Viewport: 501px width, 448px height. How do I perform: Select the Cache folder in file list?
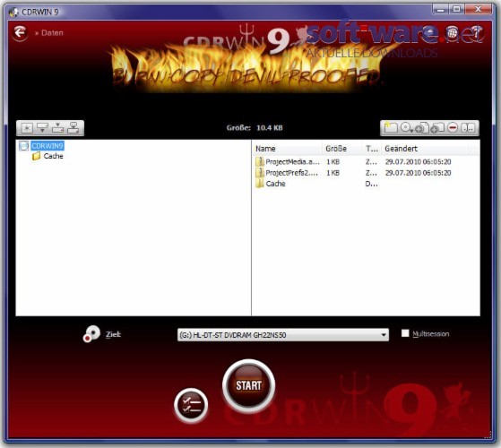pos(275,184)
